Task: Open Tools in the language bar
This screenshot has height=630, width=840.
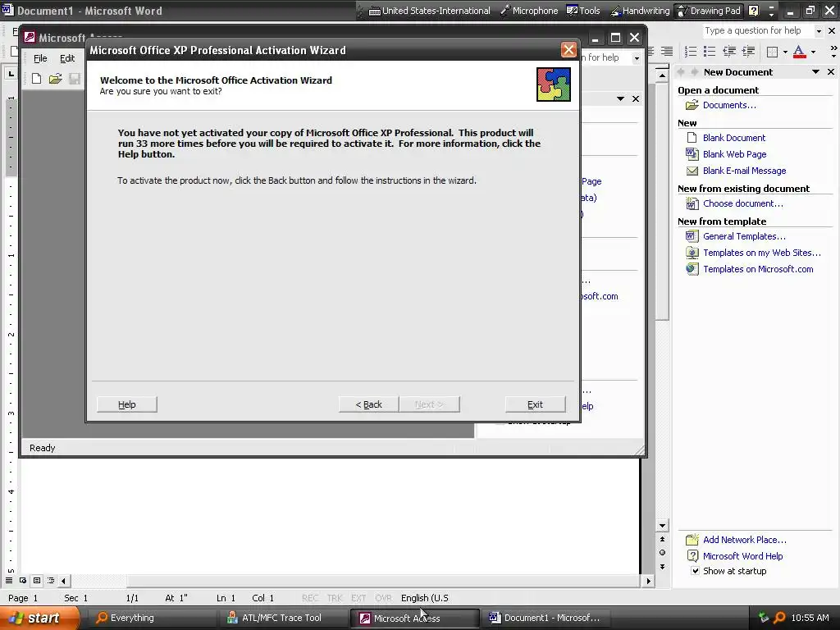Action: (583, 11)
